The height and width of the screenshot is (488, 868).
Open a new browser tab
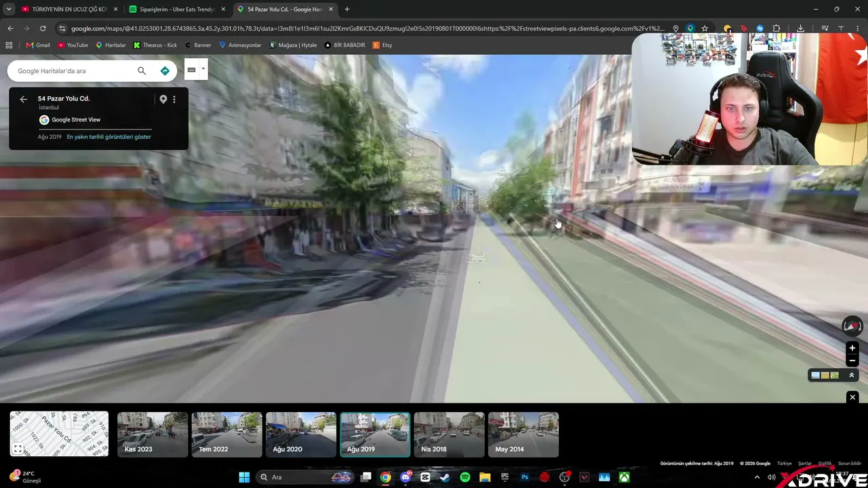[x=347, y=9]
